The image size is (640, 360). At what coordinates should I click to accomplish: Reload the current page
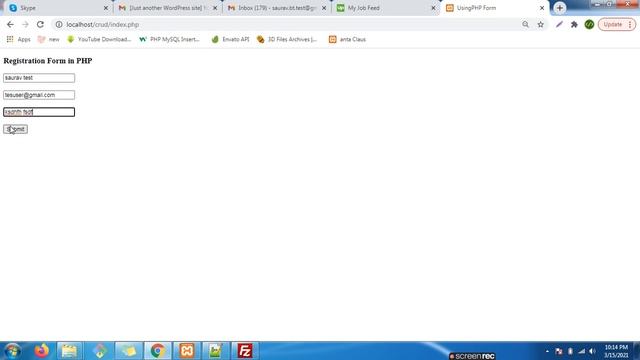point(40,24)
